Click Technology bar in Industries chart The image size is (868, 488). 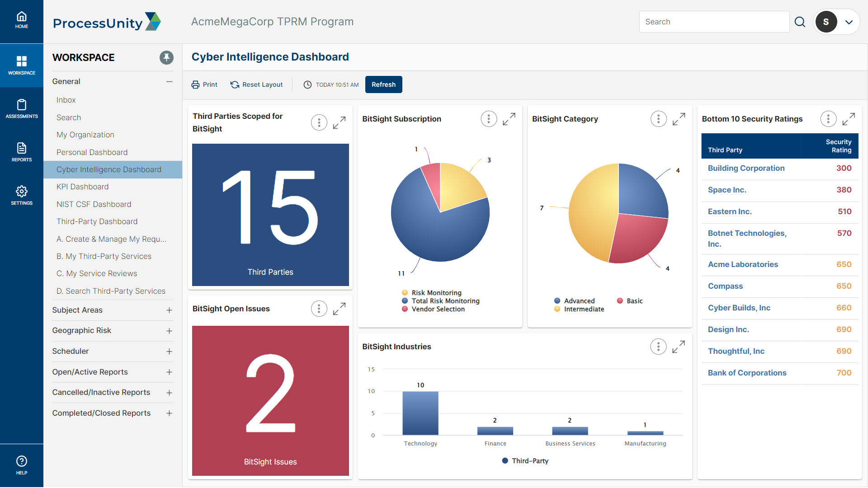(420, 413)
